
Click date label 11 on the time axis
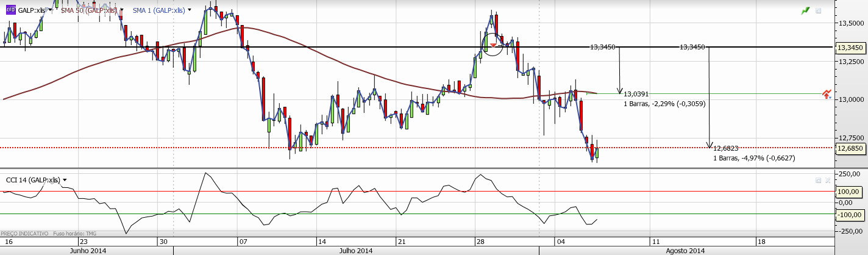click(x=655, y=241)
